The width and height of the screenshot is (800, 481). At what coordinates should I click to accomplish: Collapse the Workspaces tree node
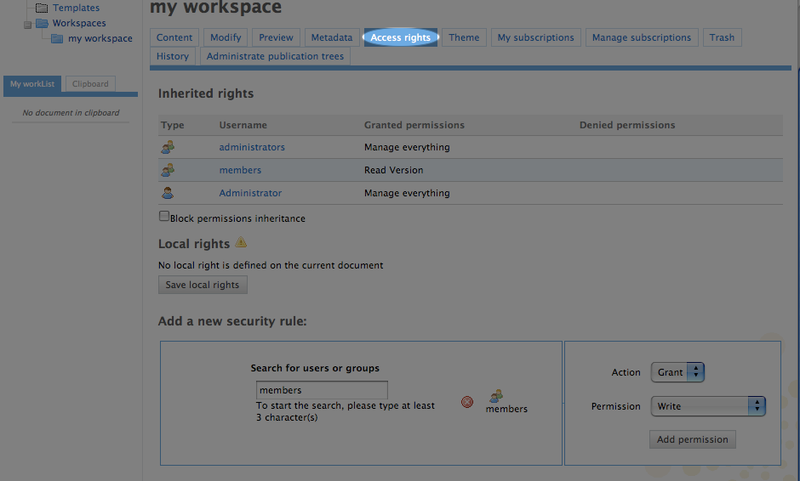coord(28,24)
